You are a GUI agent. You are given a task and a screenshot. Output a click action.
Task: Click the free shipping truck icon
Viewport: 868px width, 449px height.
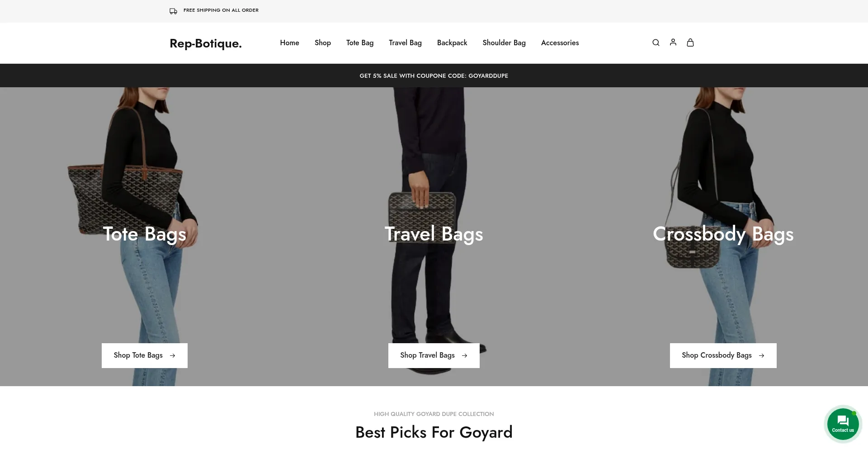pos(173,11)
